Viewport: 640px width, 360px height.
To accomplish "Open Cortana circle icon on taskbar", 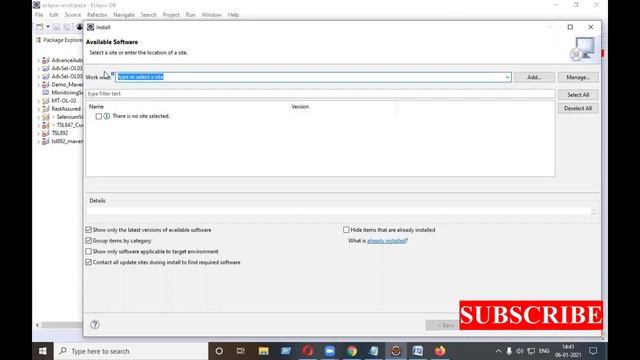I will (219, 351).
